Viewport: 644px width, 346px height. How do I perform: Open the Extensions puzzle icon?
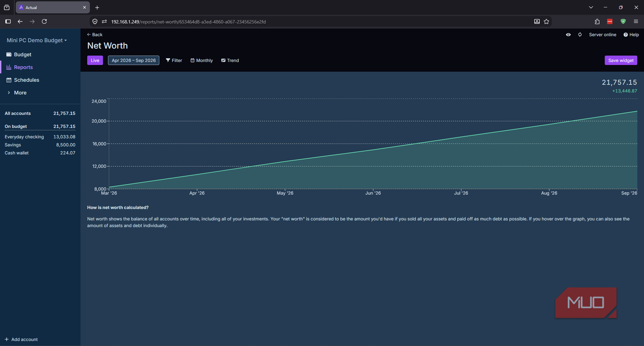coord(597,21)
